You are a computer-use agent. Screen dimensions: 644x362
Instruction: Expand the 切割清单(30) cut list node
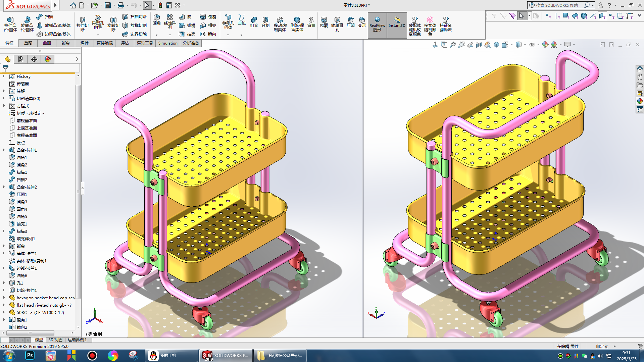[x=4, y=99]
